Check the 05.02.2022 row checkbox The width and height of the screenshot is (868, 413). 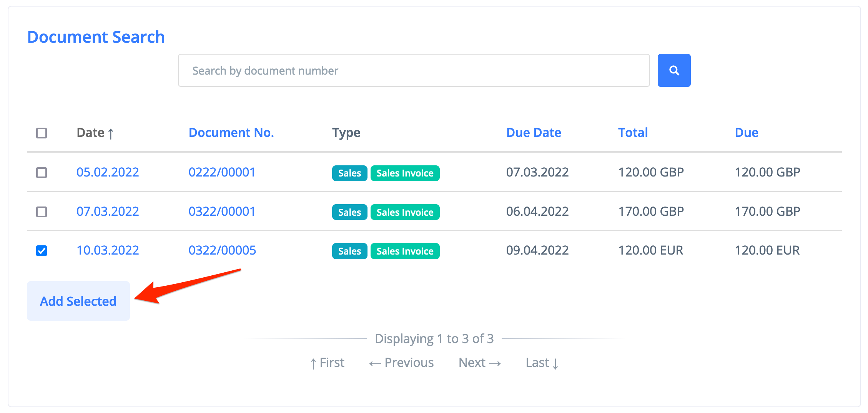42,172
